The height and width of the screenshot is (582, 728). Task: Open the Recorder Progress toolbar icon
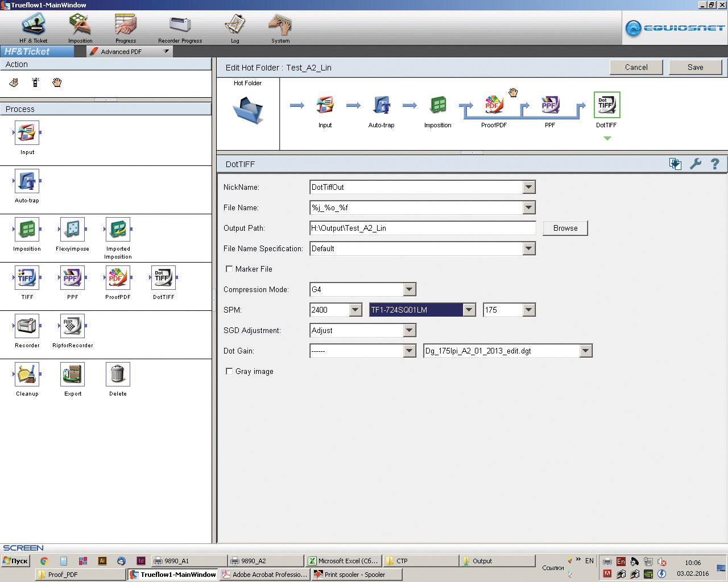180,28
